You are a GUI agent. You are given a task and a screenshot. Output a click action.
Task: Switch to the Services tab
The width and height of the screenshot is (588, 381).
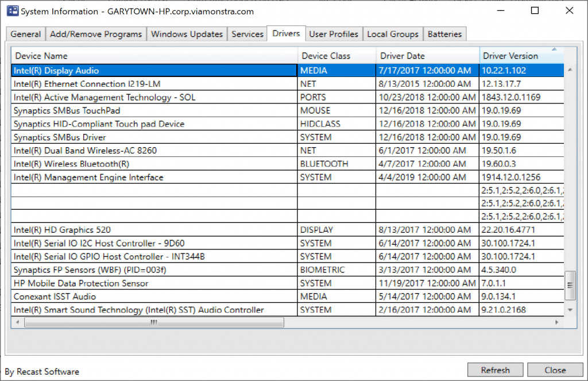pos(247,33)
